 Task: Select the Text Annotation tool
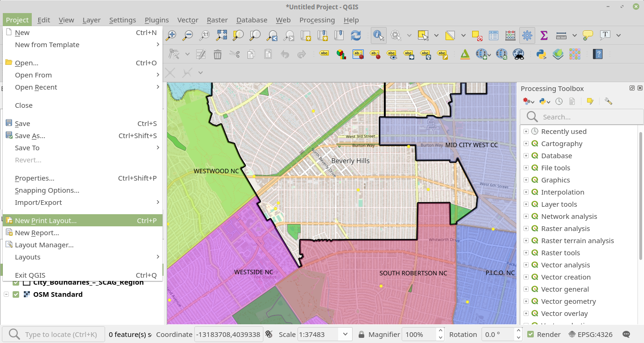pos(605,35)
